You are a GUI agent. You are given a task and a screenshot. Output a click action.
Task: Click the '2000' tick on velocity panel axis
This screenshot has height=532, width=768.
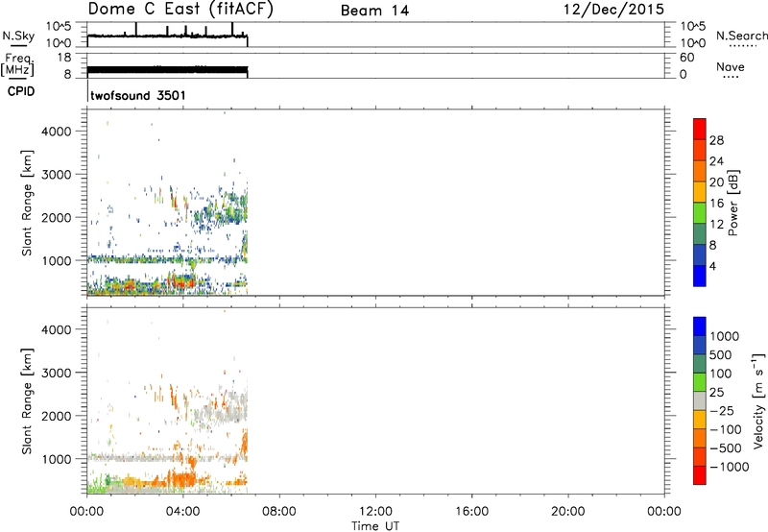click(57, 416)
